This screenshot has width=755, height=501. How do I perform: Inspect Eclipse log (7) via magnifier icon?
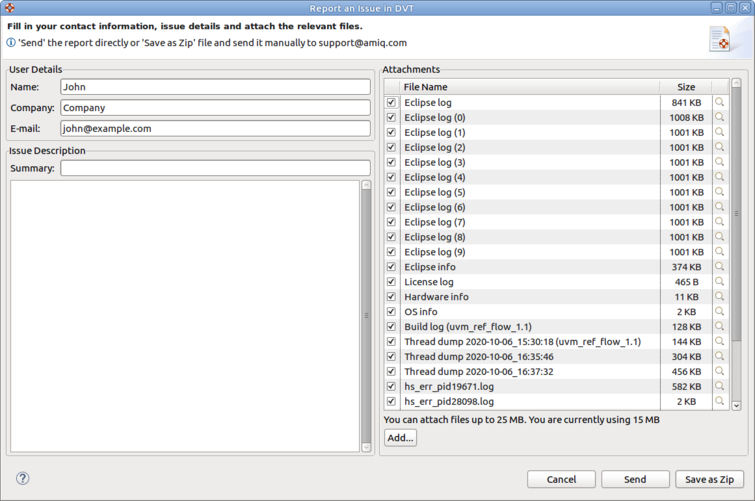pos(719,222)
